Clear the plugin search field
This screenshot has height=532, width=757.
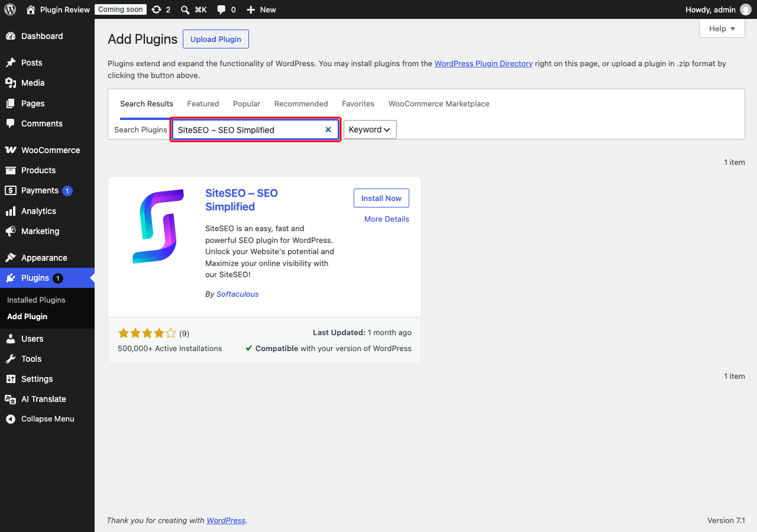328,129
